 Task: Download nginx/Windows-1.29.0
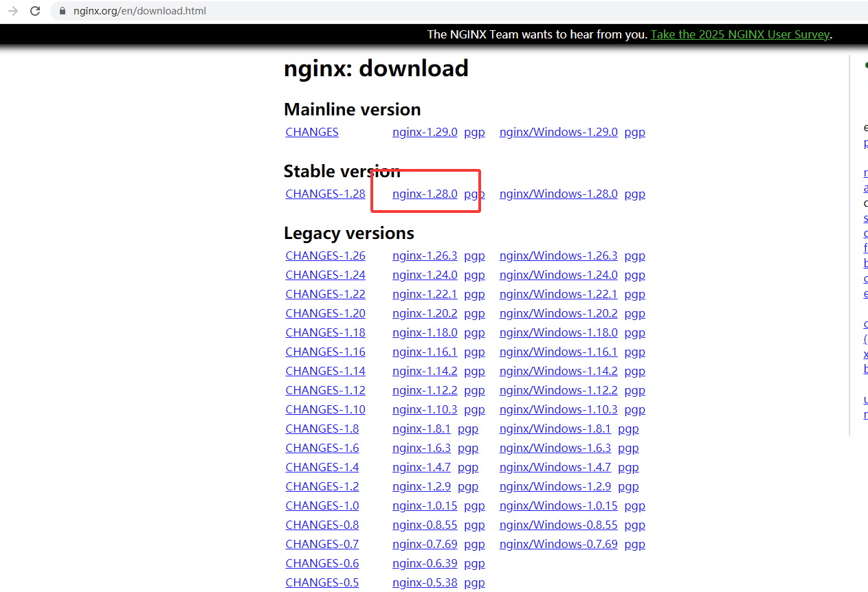coord(559,132)
